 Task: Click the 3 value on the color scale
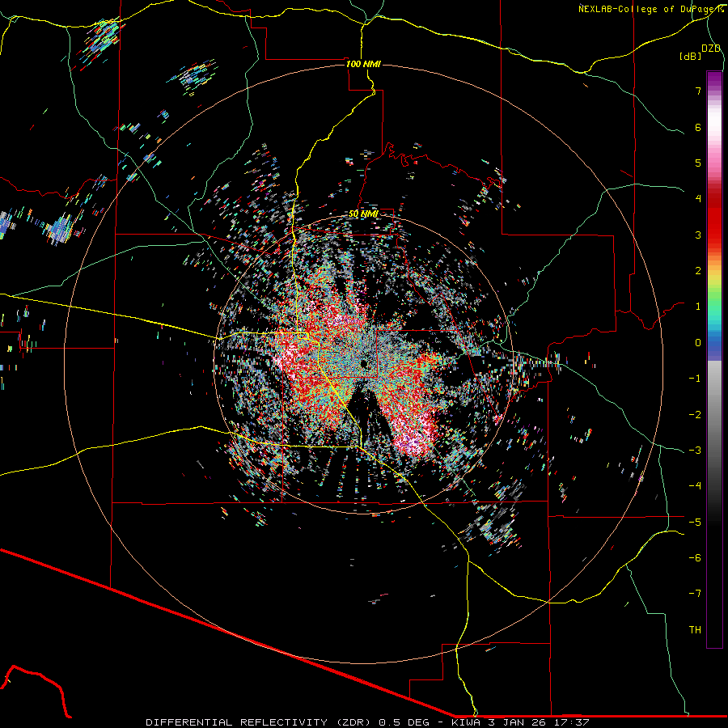tap(698, 235)
